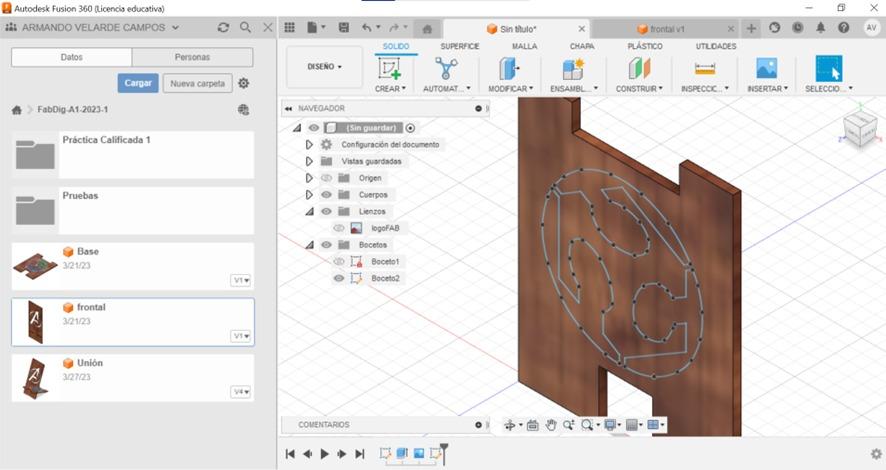Click the Look At camera icon
Image resolution: width=886 pixels, height=470 pixels.
(x=532, y=425)
